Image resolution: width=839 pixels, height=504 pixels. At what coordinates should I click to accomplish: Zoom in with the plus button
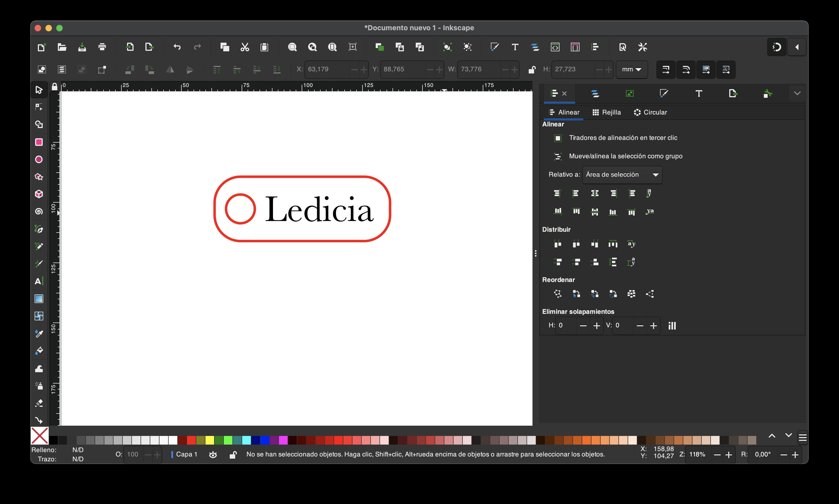coord(728,455)
